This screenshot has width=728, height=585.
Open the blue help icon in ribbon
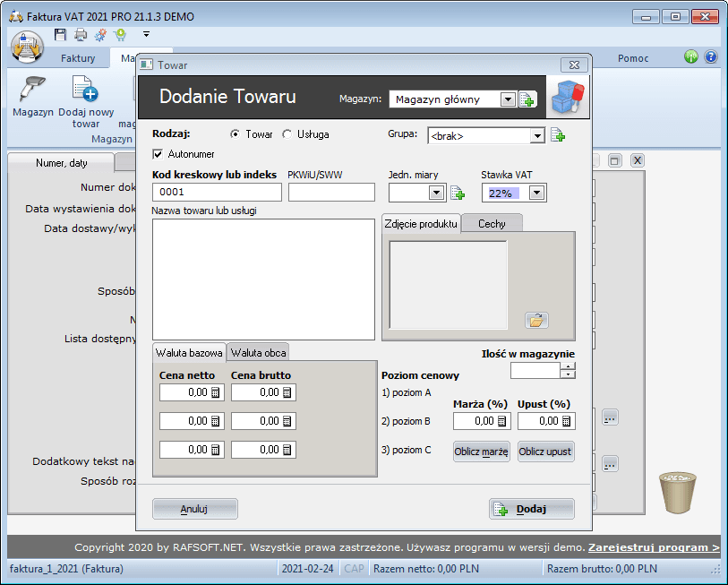coord(711,56)
